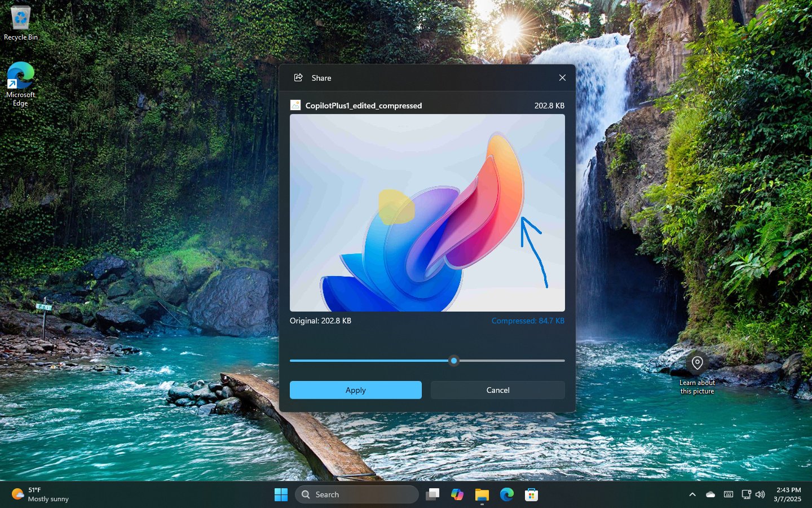Viewport: 812px width, 508px height.
Task: Click the OneDrive cloud icon in system tray
Action: pos(710,494)
